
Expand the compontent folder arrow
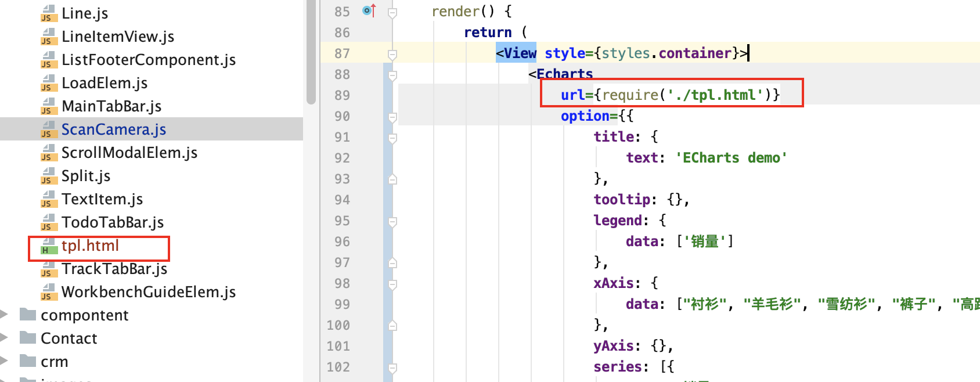click(x=4, y=315)
